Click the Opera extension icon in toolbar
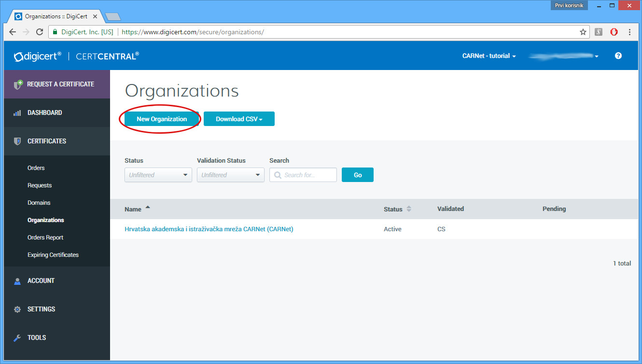 (x=614, y=32)
